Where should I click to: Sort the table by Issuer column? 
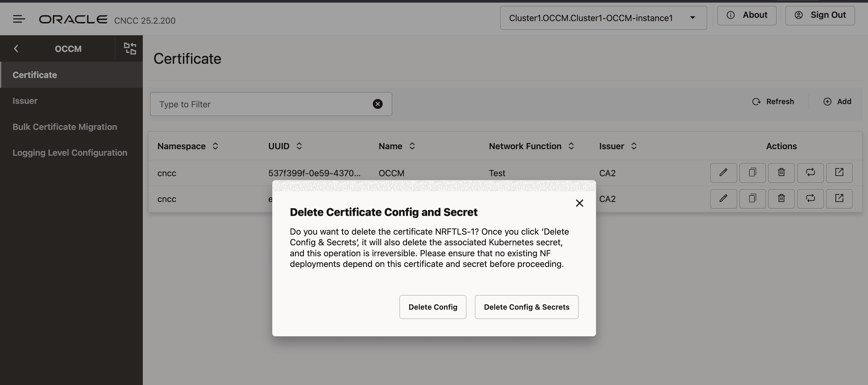[633, 146]
